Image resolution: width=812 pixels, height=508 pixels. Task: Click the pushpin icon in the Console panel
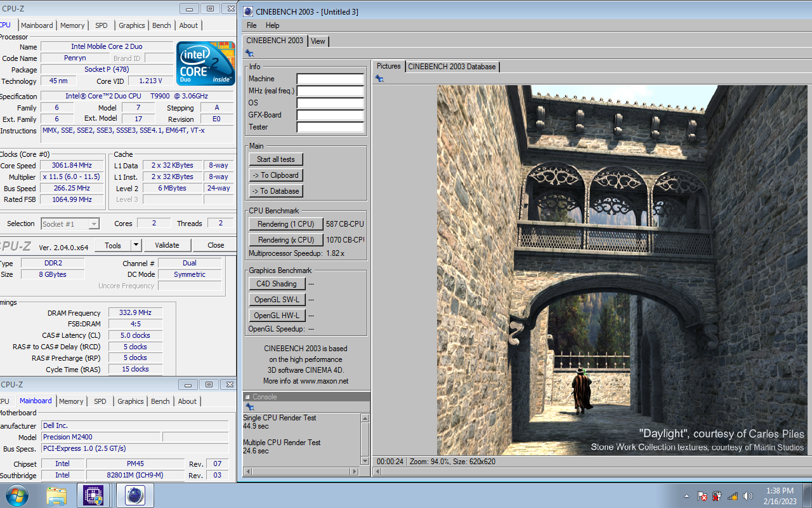(249, 406)
